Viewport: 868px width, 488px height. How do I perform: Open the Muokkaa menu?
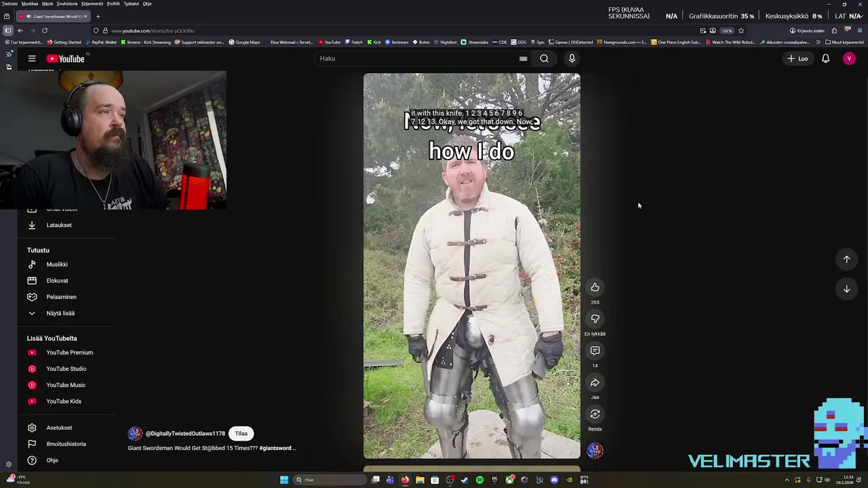tap(30, 3)
